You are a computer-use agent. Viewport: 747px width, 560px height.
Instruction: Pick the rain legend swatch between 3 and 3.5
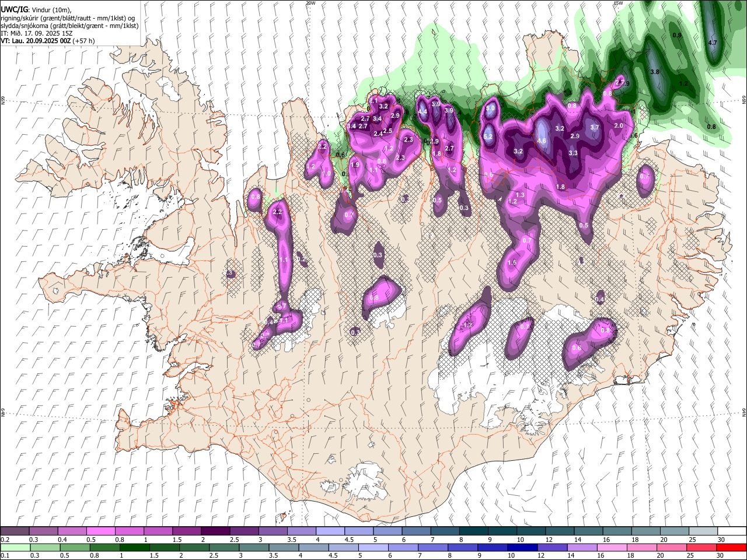254,547
